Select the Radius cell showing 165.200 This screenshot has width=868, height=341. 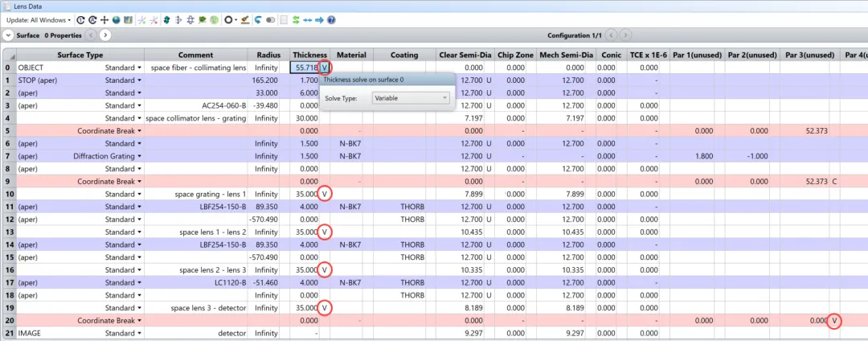[x=264, y=80]
